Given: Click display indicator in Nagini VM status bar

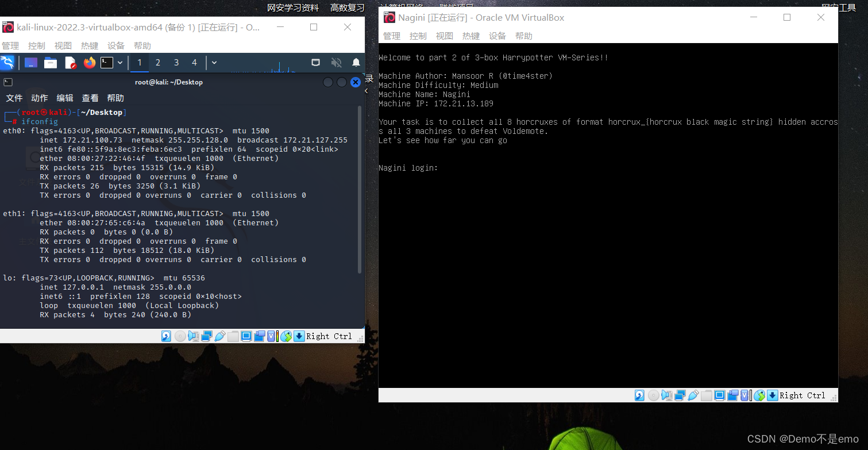Looking at the screenshot, I should pos(720,395).
